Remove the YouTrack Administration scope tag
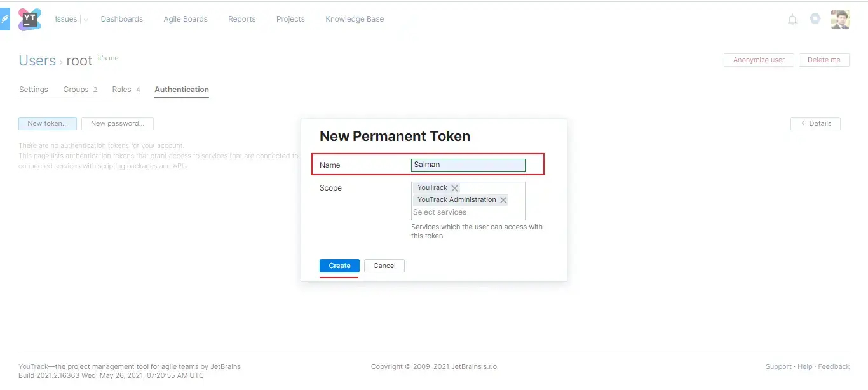The height and width of the screenshot is (390, 868). pos(503,200)
